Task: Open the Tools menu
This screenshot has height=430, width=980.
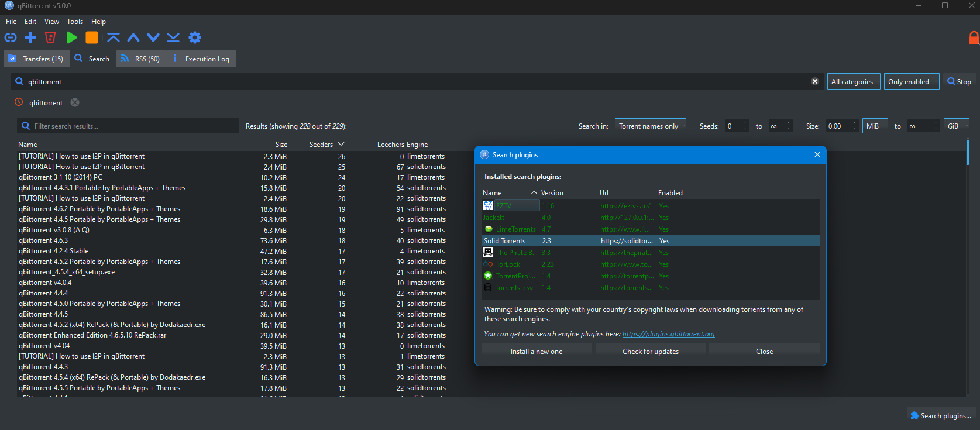Action: pyautogui.click(x=75, y=22)
